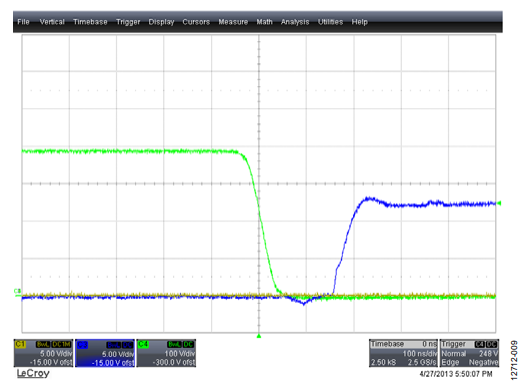Open the Measure menu
This screenshot has height=385, width=523.
pyautogui.click(x=233, y=22)
